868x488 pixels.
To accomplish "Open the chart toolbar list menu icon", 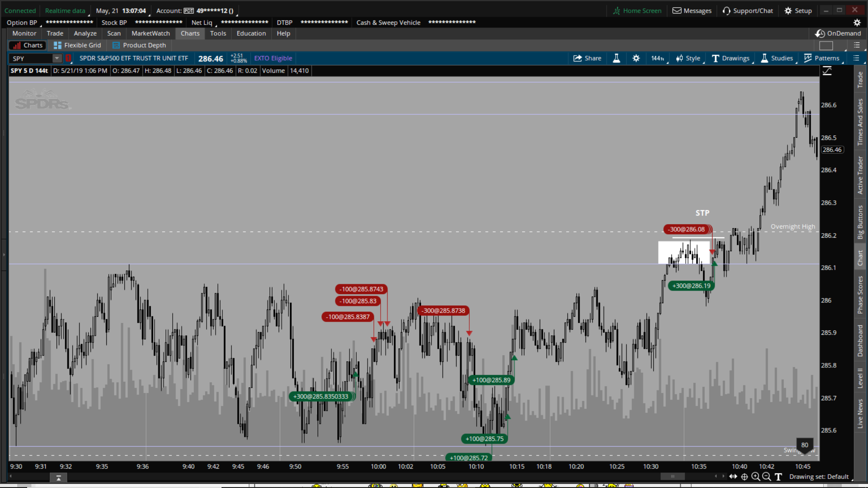I will point(856,58).
